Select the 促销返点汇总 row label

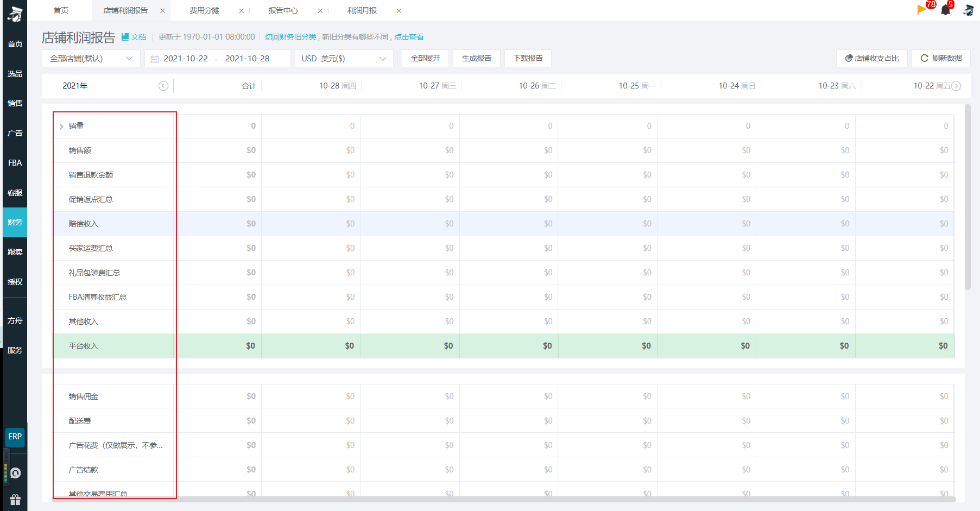point(91,199)
